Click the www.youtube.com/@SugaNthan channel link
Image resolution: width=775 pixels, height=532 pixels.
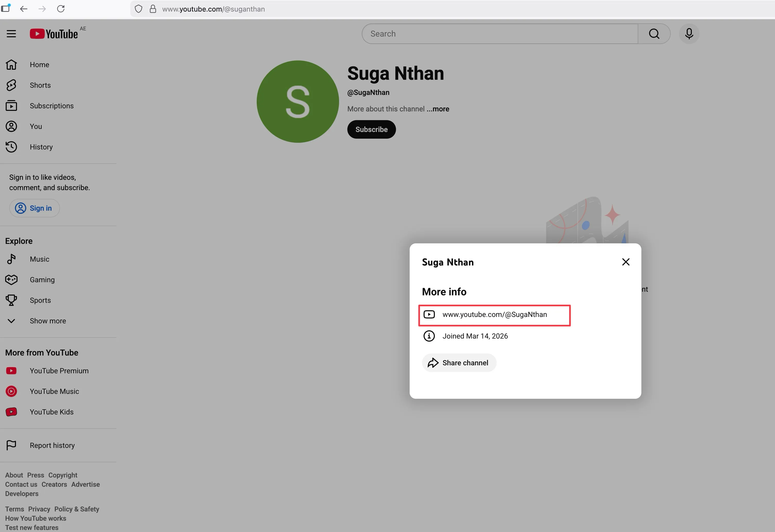coord(494,315)
